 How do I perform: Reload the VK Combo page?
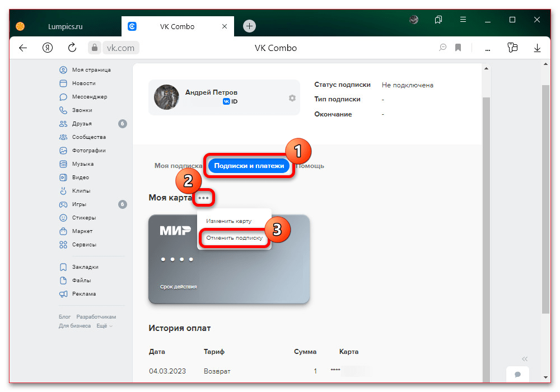click(x=72, y=48)
